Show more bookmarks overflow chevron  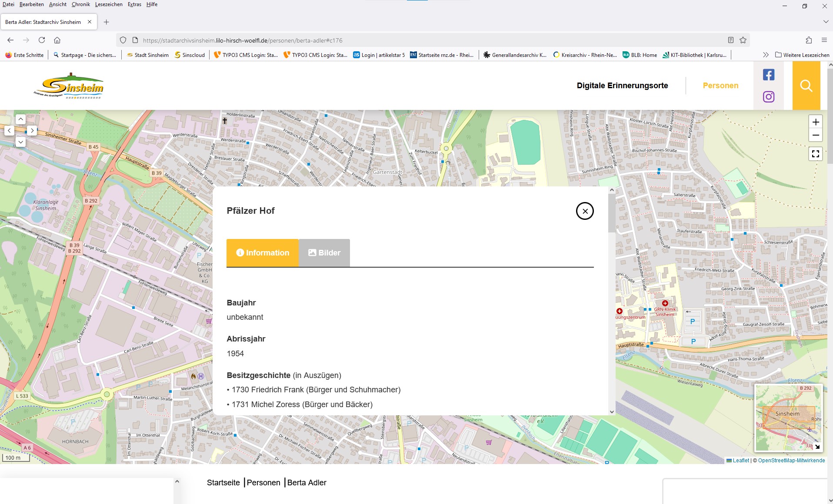point(765,55)
